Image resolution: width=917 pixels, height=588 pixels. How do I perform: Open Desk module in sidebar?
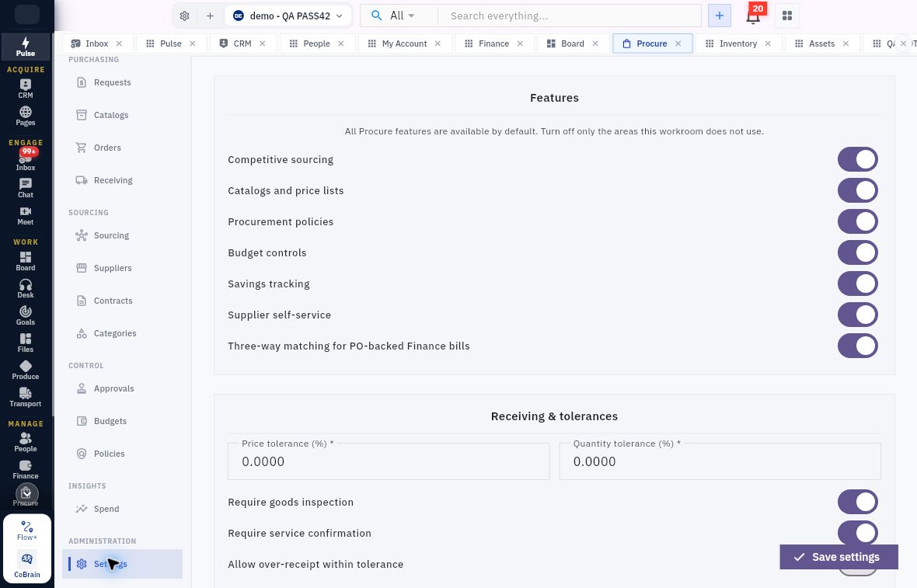point(25,288)
